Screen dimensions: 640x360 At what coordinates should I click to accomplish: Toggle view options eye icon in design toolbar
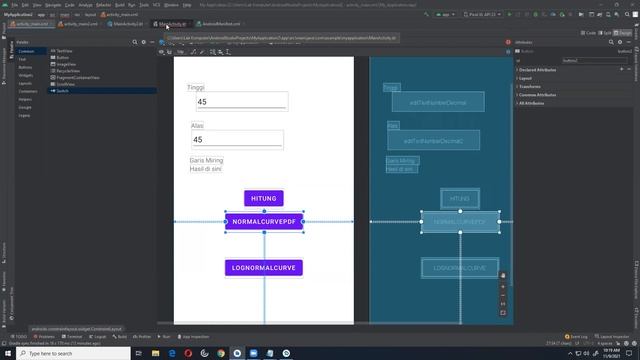[x=162, y=52]
